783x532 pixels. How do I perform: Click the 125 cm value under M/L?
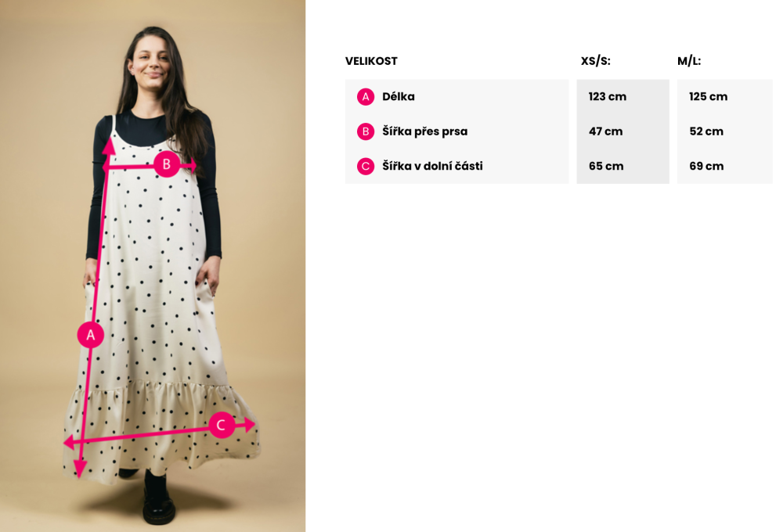tap(708, 96)
